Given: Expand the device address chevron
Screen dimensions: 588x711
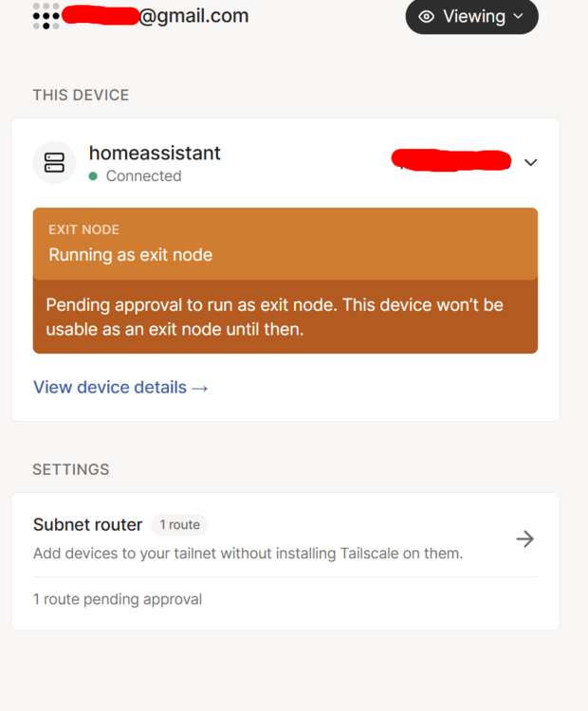Looking at the screenshot, I should pyautogui.click(x=530, y=162).
